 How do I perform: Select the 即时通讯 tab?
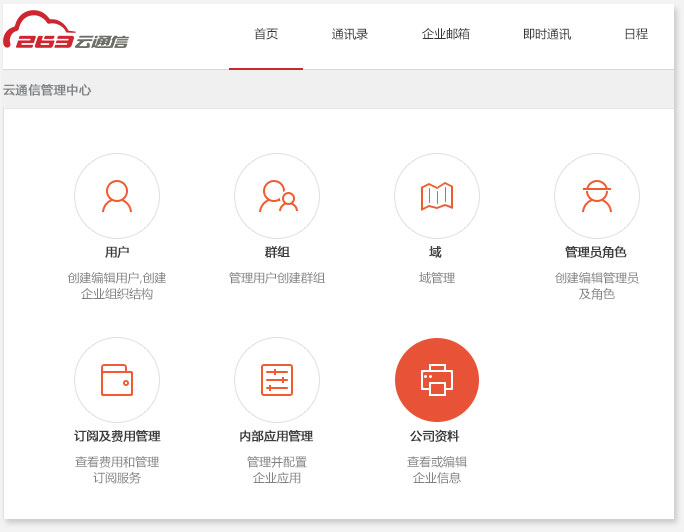click(x=547, y=34)
